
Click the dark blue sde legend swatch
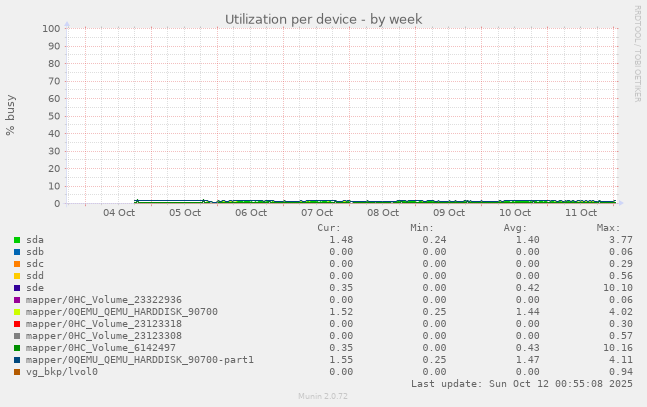(17, 288)
